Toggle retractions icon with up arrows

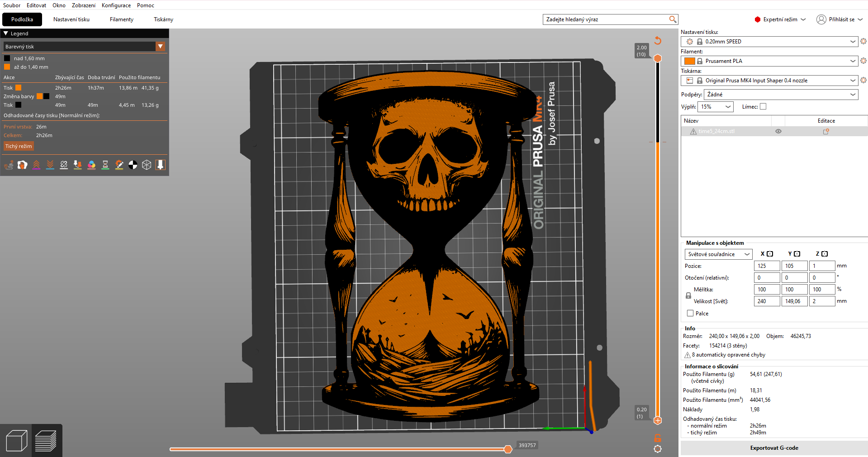pyautogui.click(x=36, y=165)
